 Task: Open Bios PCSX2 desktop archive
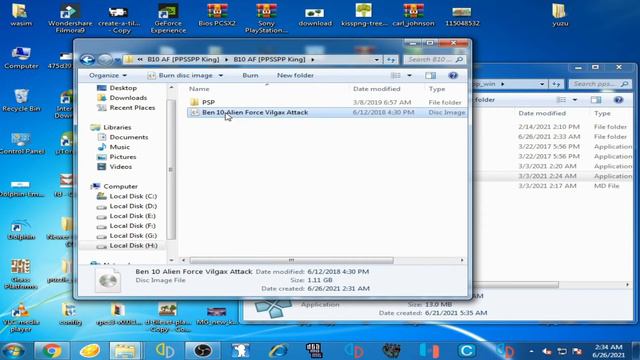(217, 16)
